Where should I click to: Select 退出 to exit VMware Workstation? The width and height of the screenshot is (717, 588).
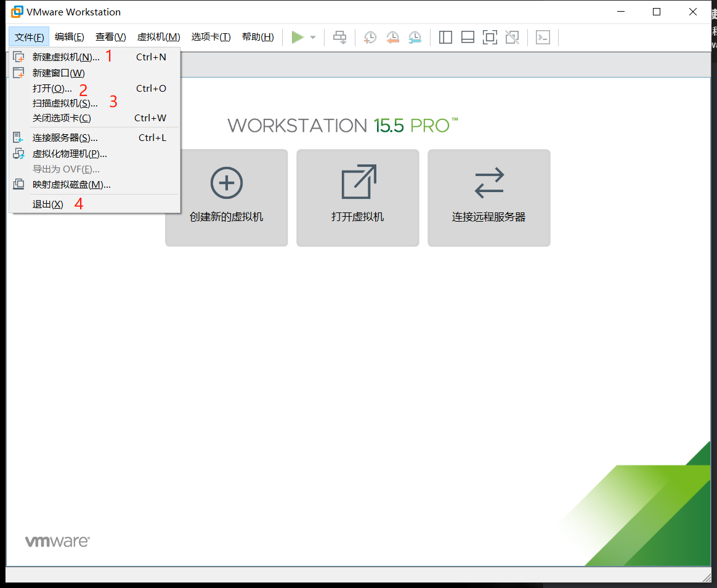[x=47, y=204]
